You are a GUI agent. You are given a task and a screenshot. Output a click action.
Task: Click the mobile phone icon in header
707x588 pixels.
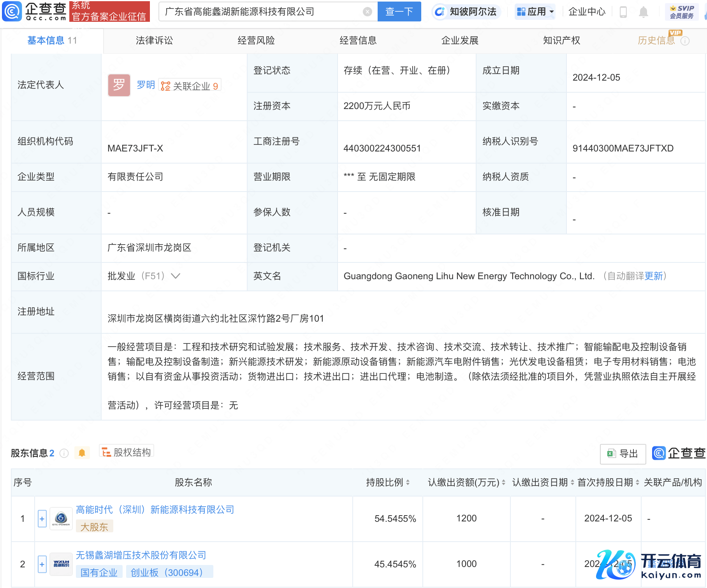coord(623,12)
